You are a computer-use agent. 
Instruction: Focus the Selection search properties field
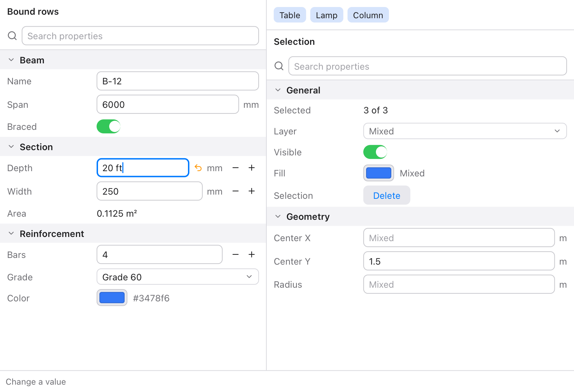click(x=427, y=66)
